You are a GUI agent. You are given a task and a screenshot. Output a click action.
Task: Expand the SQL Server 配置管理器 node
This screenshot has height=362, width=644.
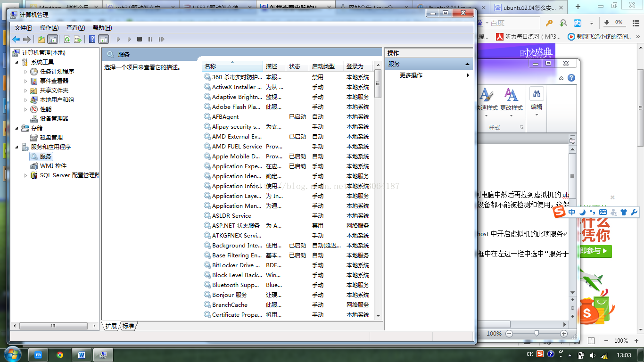coord(26,175)
